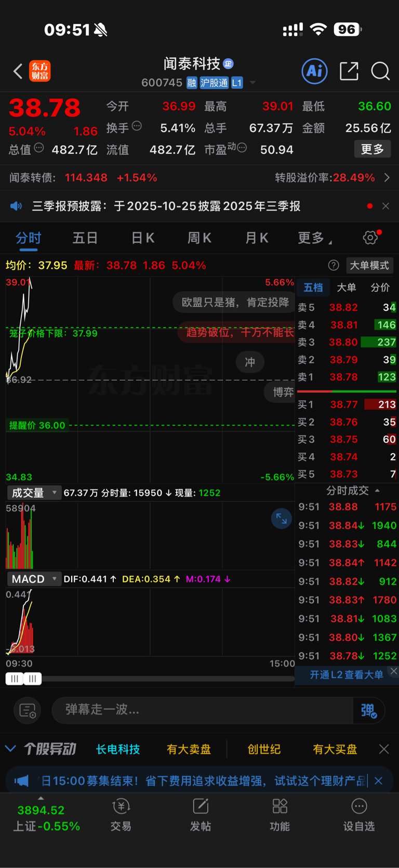Tap the 冲 danmaku bubble
This screenshot has width=399, height=868.
pyautogui.click(x=250, y=362)
